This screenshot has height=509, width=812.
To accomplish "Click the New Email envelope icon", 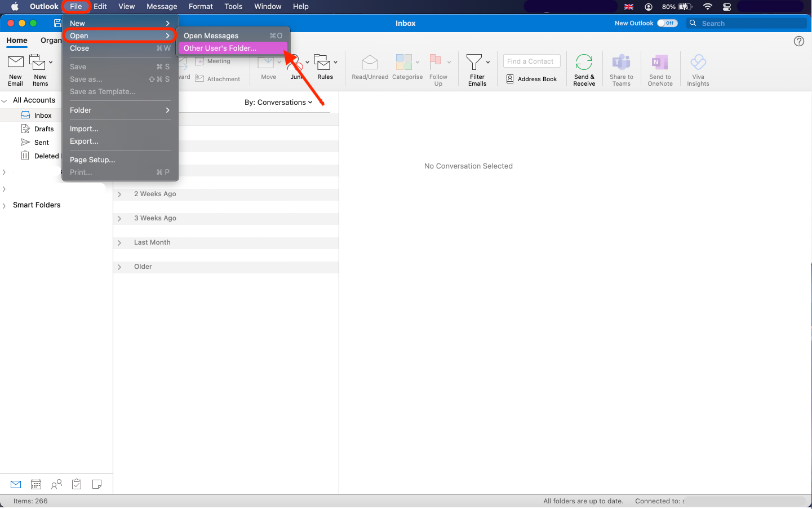I will click(x=15, y=62).
